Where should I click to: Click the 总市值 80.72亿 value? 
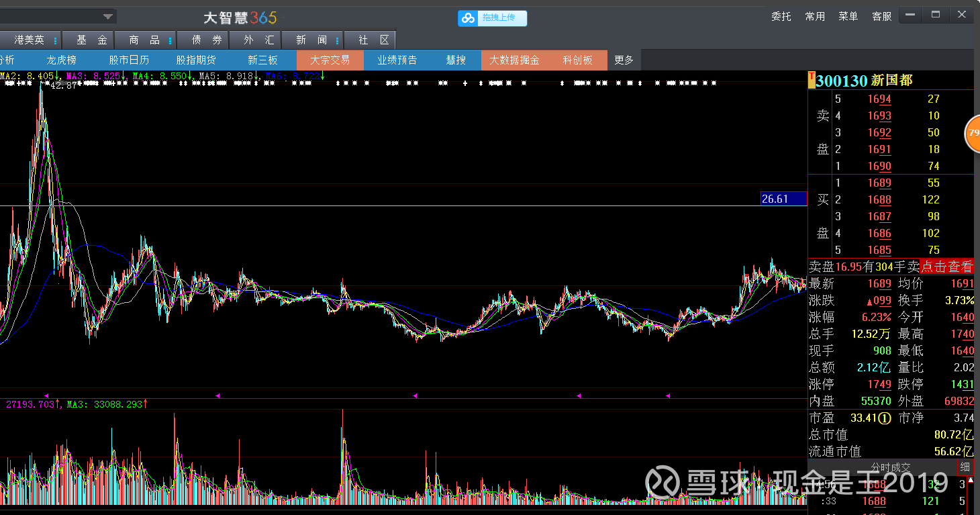pyautogui.click(x=954, y=434)
